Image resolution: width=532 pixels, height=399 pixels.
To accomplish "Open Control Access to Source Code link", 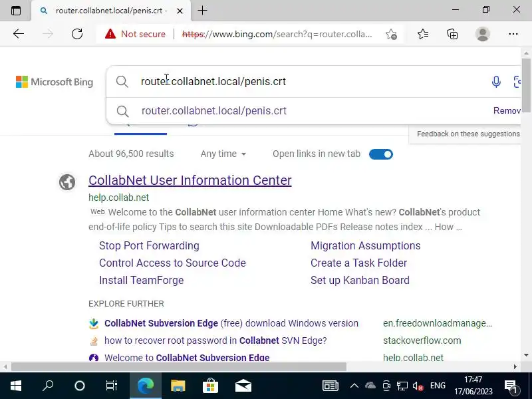I will coord(172,263).
